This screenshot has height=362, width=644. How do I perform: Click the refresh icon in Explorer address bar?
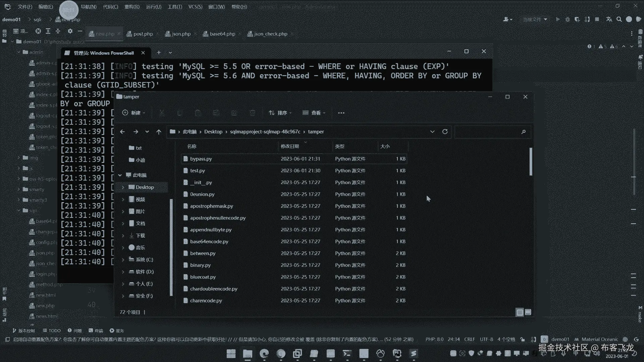(x=445, y=132)
